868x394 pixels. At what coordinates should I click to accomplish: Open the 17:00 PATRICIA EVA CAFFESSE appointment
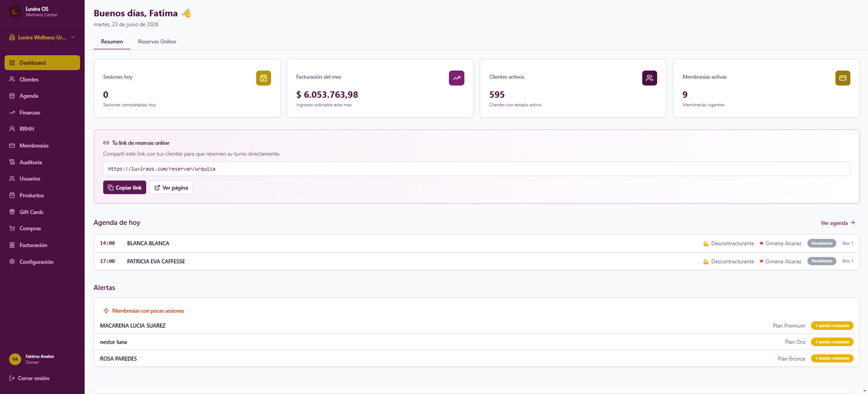(x=476, y=262)
